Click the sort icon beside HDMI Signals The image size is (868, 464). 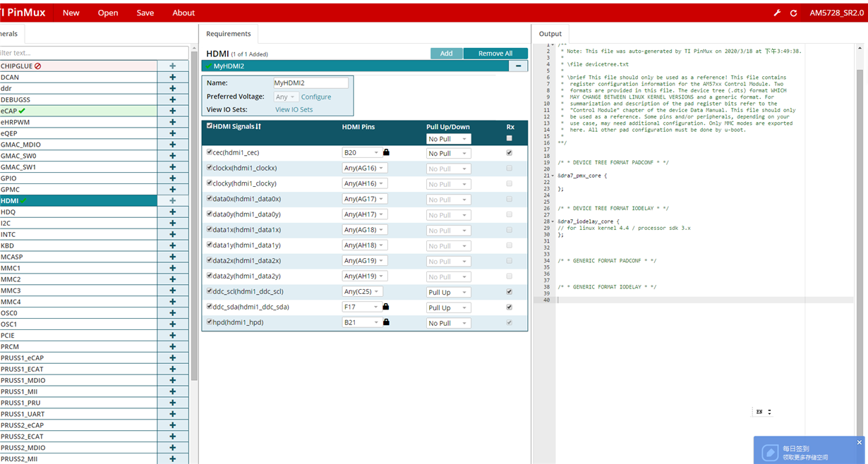click(x=258, y=127)
